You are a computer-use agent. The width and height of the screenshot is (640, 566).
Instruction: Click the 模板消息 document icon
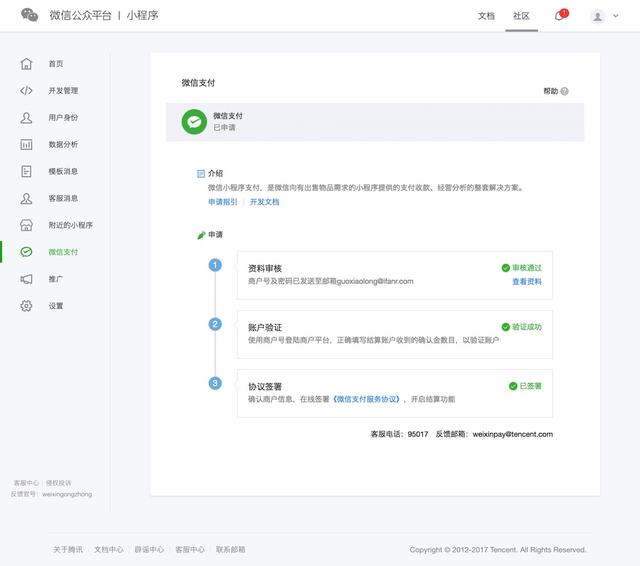tap(26, 171)
